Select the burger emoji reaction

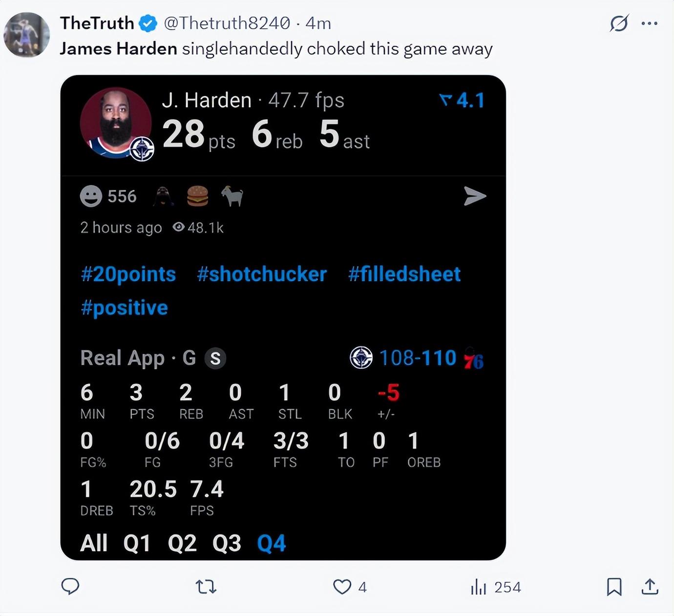[x=198, y=196]
